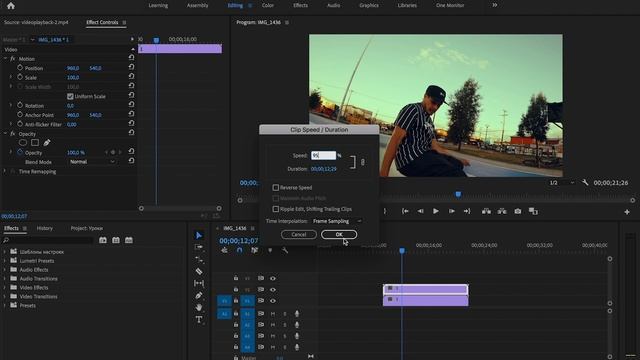
Task: Check Ripple Edit, Shifting Trailing Clips
Action: click(276, 209)
